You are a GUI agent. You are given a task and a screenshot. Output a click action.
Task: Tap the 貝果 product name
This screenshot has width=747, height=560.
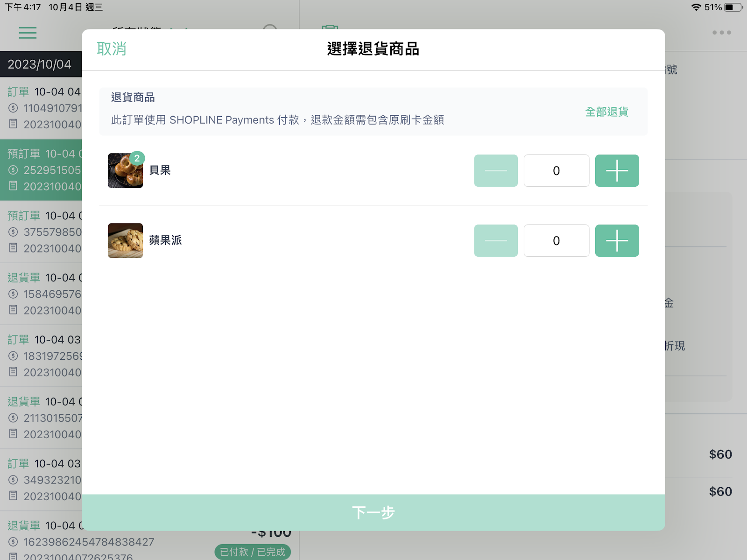160,170
